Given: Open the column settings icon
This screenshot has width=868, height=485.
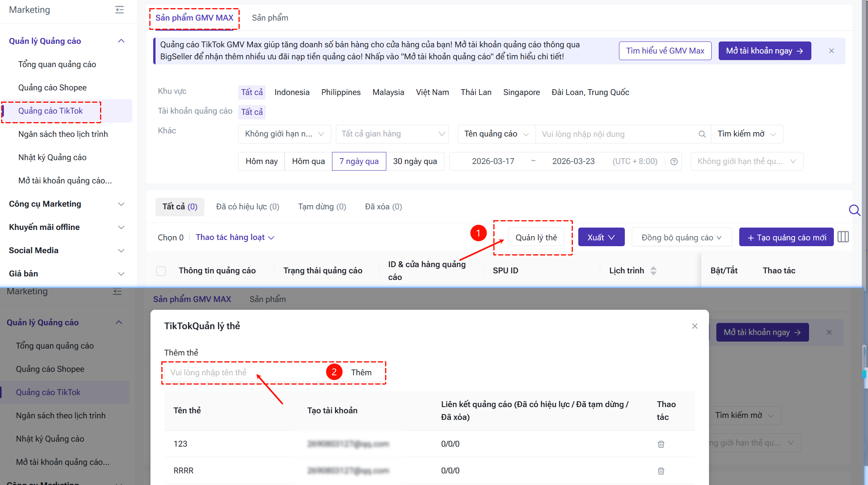Looking at the screenshot, I should tap(843, 237).
